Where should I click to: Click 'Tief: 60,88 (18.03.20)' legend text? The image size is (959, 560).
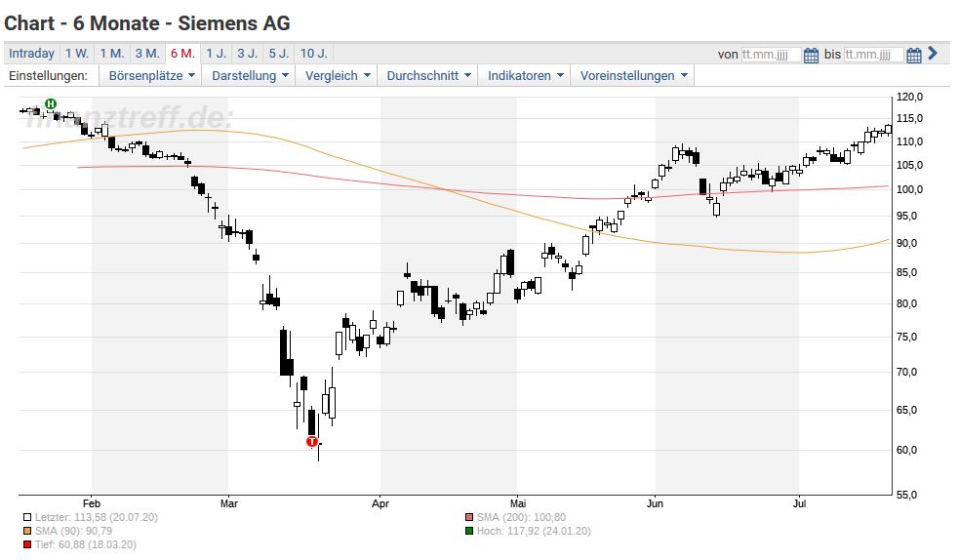[x=86, y=544]
